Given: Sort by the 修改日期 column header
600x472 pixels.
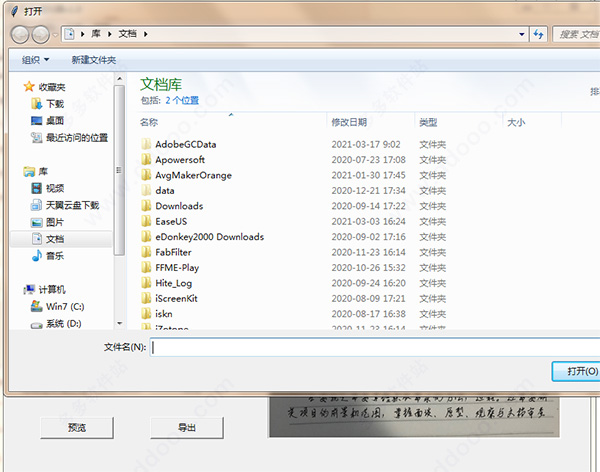Looking at the screenshot, I should click(x=350, y=122).
